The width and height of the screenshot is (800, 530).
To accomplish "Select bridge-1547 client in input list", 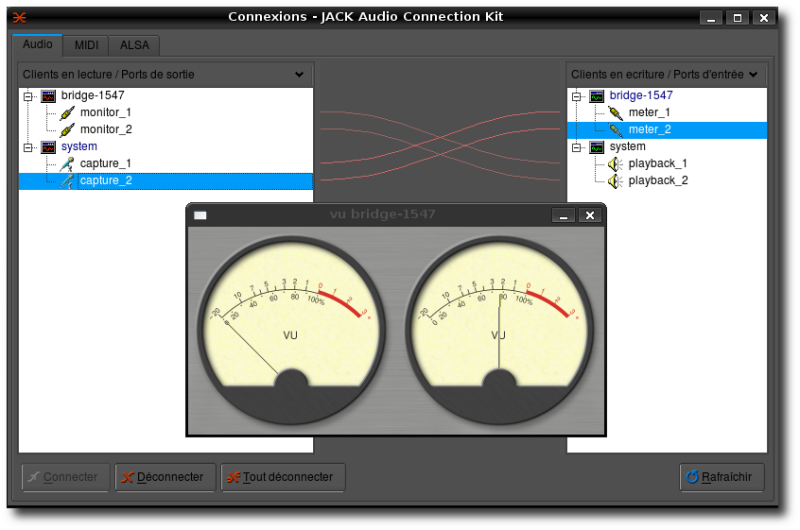I will (x=641, y=95).
